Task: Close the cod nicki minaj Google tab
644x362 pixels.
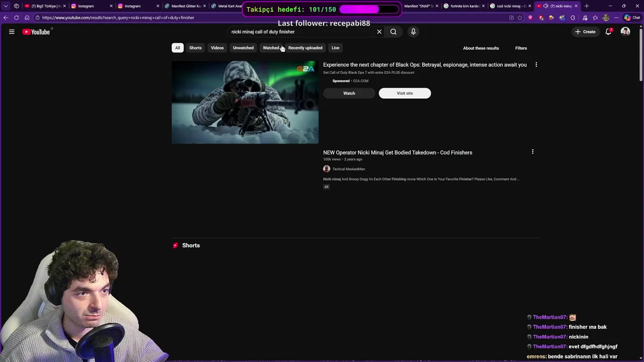Action: pos(530,6)
